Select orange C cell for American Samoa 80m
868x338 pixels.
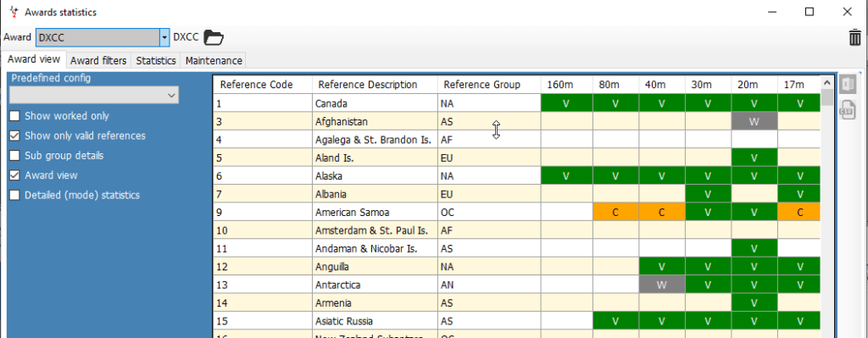[x=615, y=213]
